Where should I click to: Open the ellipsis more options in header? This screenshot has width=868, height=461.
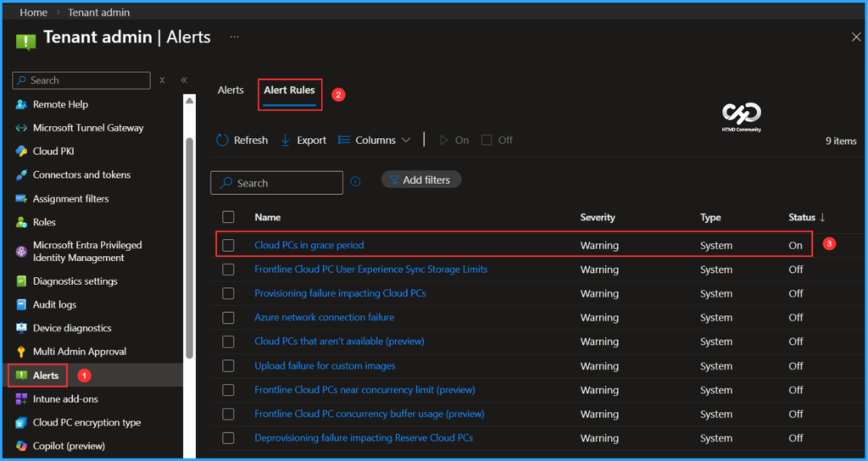(x=235, y=37)
